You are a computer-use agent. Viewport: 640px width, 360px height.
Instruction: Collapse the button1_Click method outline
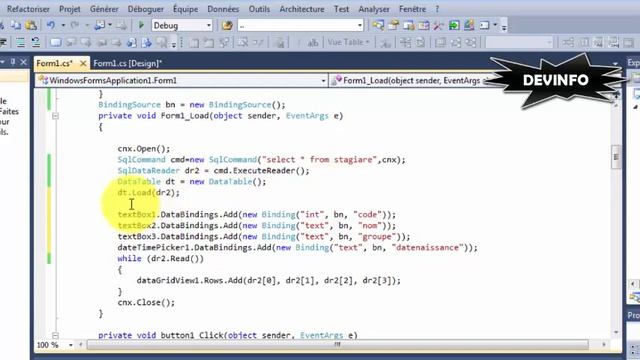tap(55, 336)
